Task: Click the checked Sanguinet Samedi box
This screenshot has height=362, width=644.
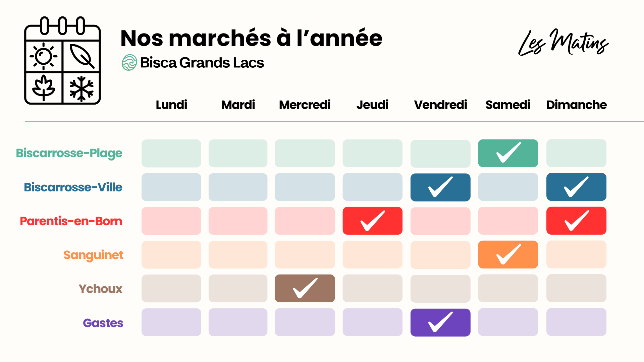Action: point(508,254)
